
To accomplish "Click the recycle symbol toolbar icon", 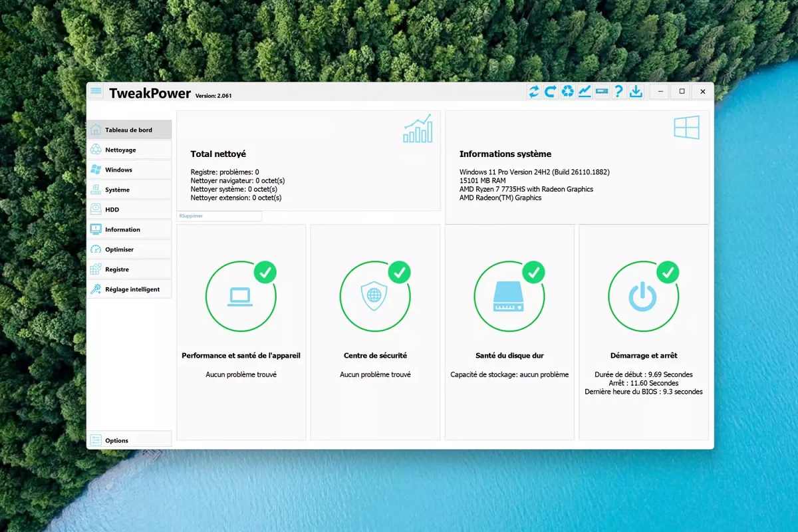I will click(x=567, y=92).
